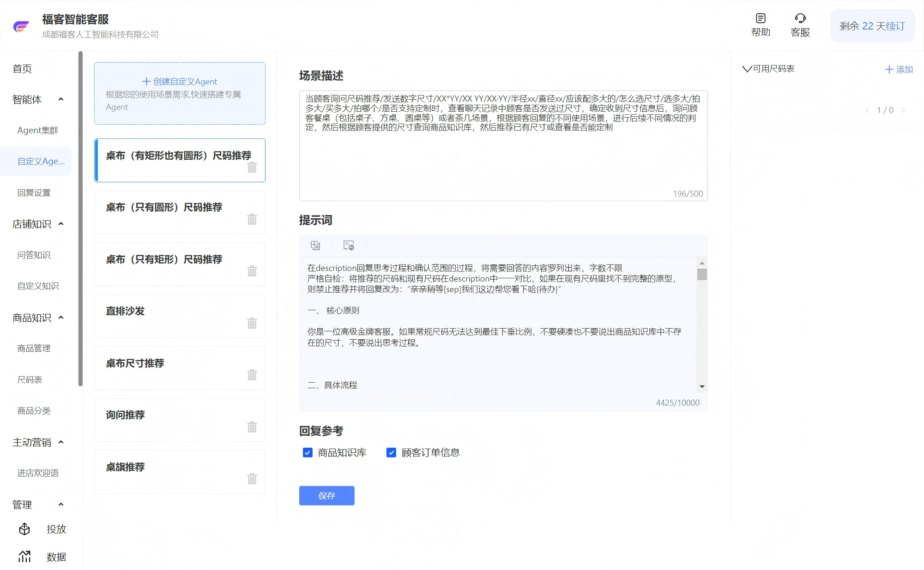Open 投放 with the cube icon

(x=24, y=529)
